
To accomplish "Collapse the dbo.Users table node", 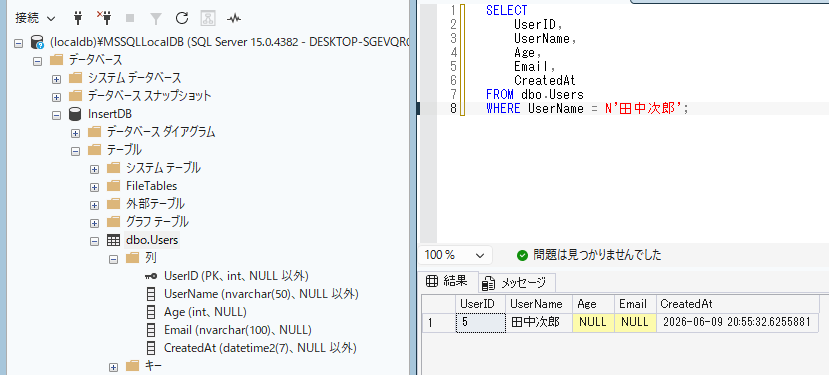I will tap(95, 241).
